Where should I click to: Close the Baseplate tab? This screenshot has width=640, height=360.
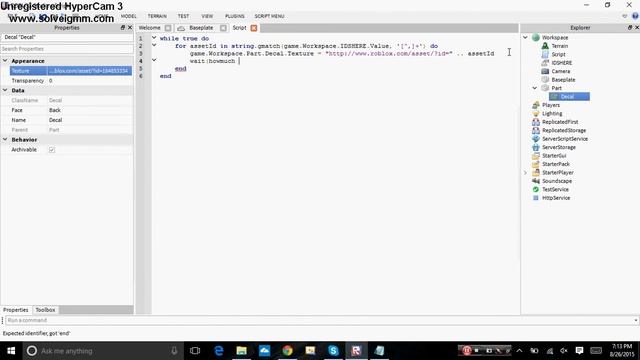(223, 28)
